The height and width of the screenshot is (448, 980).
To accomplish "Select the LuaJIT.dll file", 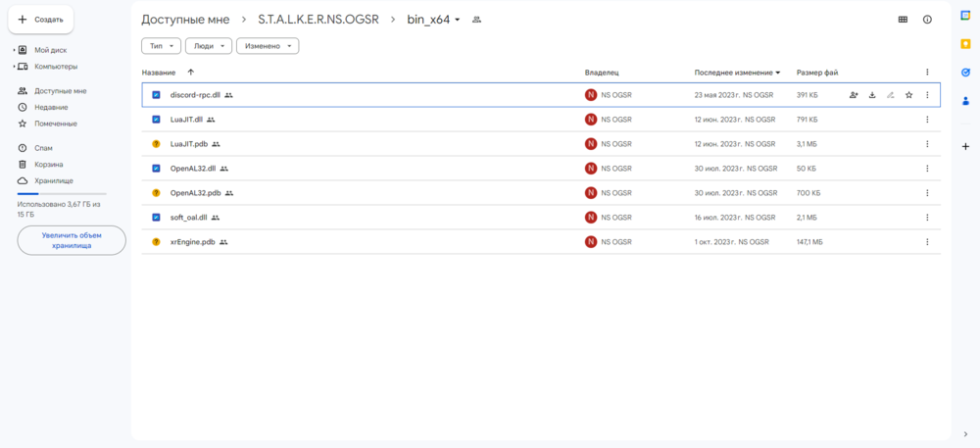I will click(x=541, y=120).
